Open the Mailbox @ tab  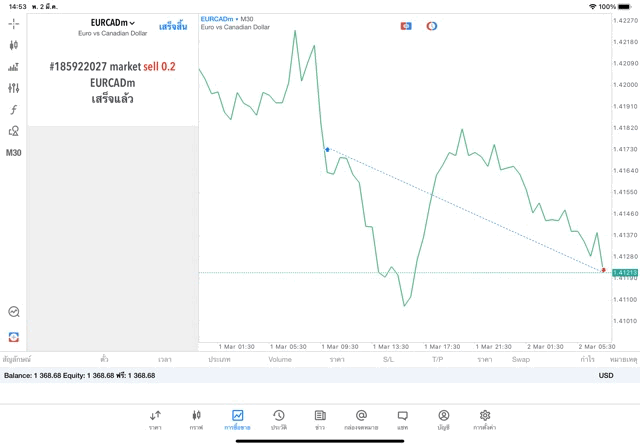(x=361, y=420)
